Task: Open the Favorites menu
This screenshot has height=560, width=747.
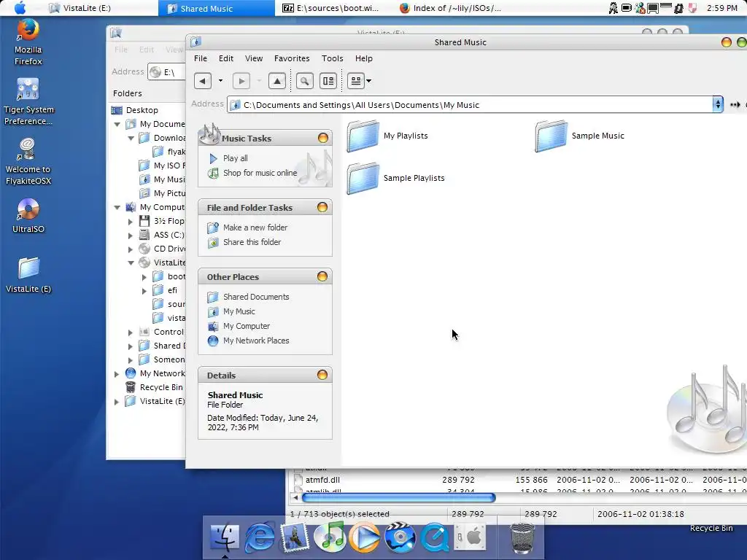Action: click(x=292, y=58)
